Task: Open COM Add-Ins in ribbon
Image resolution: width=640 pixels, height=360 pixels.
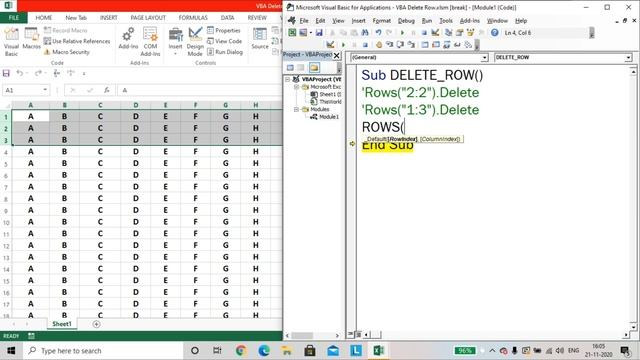Action: click(150, 42)
